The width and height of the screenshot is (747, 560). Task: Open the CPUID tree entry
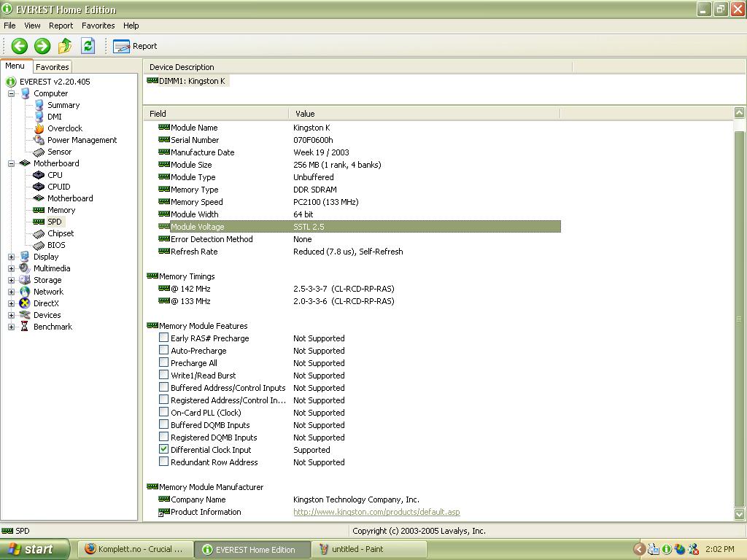pos(58,187)
